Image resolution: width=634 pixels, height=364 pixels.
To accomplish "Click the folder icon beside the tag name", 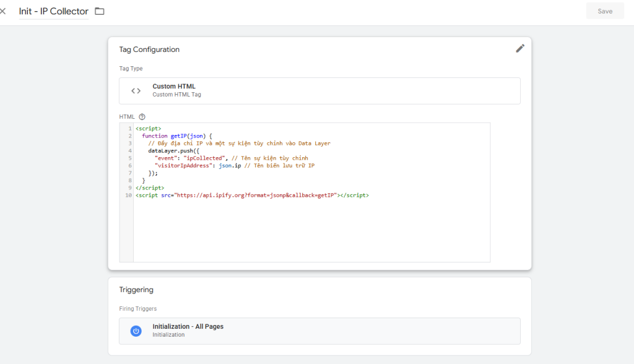I will click(x=99, y=11).
